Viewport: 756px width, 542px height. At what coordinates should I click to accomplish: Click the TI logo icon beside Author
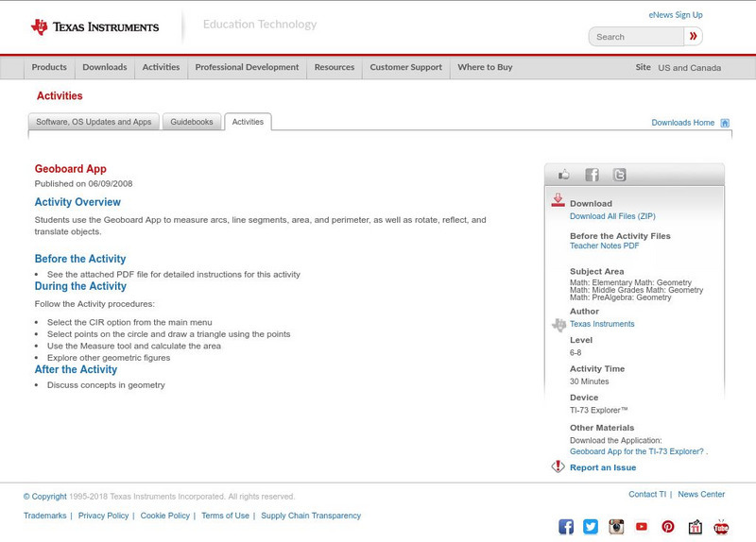pos(558,325)
